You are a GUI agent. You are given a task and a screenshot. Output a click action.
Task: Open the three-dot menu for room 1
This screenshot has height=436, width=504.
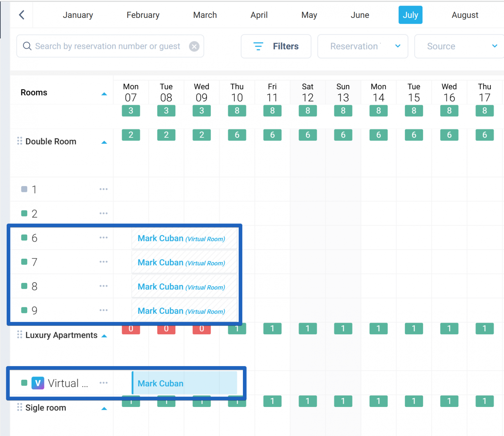point(103,189)
